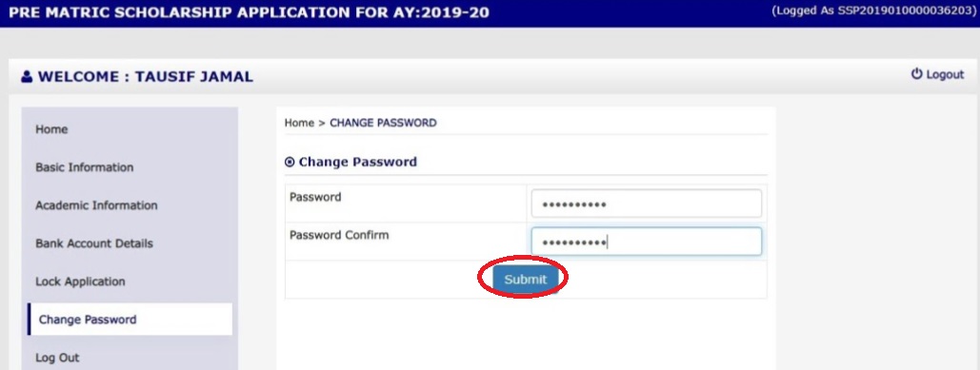Open Lock Application in the sidebar

(x=80, y=282)
